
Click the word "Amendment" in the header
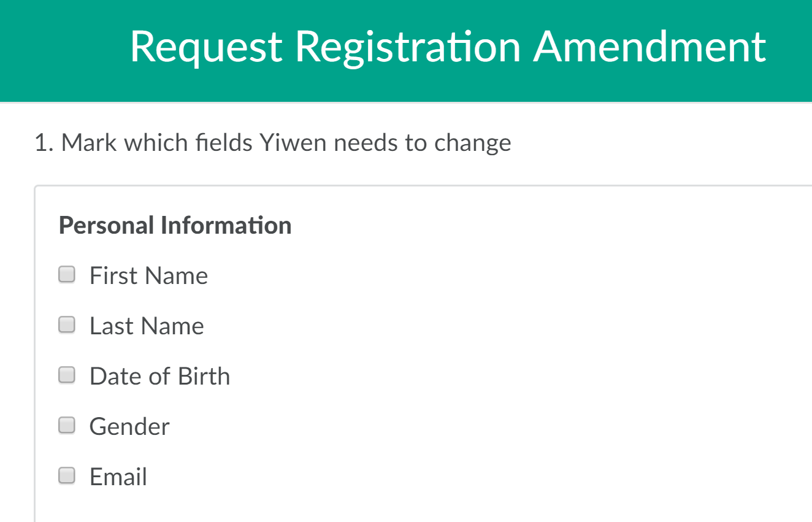[649, 47]
